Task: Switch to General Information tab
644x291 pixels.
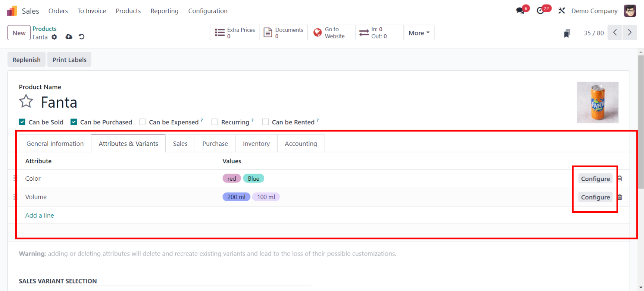Action: (55, 143)
